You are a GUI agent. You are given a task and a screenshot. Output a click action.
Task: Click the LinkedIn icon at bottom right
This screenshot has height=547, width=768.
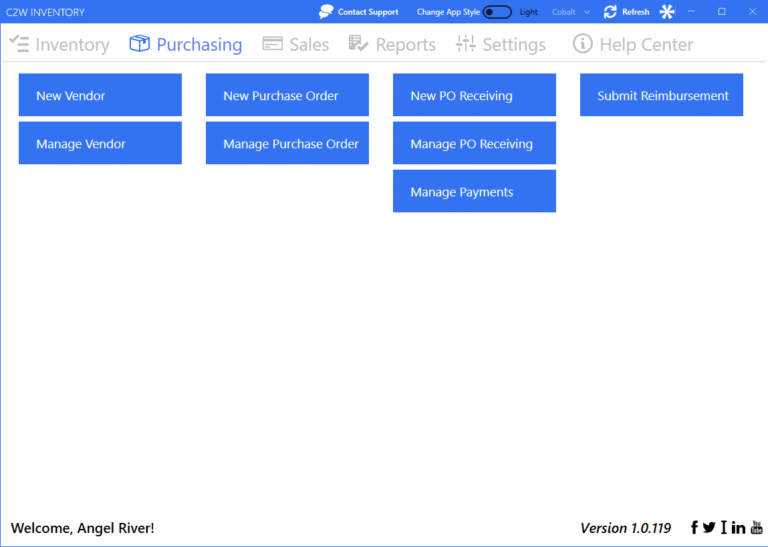[738, 528]
